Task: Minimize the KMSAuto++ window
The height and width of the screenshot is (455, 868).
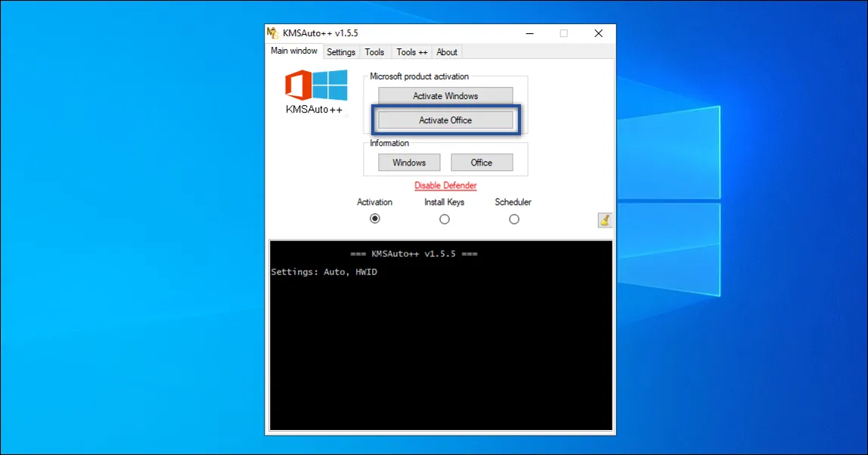Action: click(529, 33)
